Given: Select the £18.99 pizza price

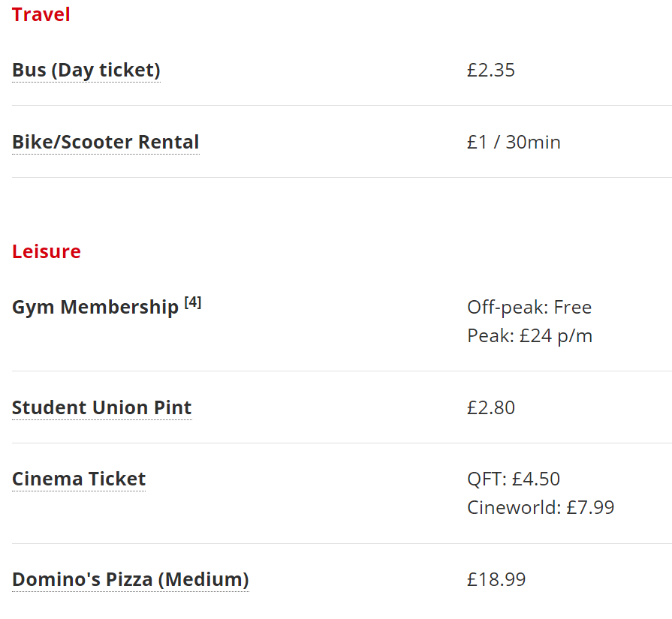Looking at the screenshot, I should (496, 579).
